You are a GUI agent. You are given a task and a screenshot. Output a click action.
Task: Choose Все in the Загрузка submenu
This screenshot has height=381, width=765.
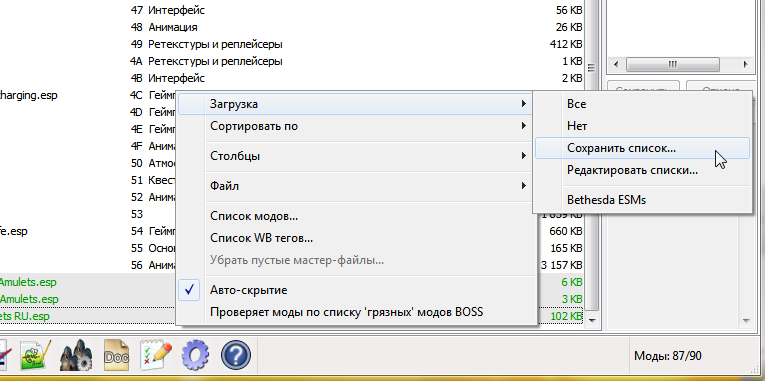click(642, 104)
